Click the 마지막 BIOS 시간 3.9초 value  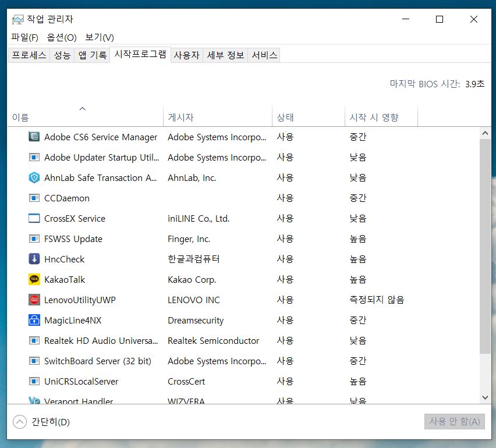point(474,84)
